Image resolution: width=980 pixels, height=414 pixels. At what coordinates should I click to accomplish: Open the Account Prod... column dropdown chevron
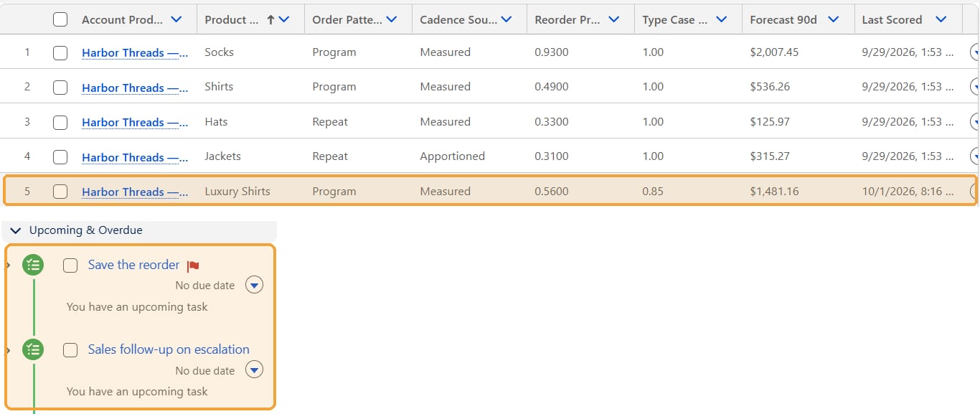[176, 20]
